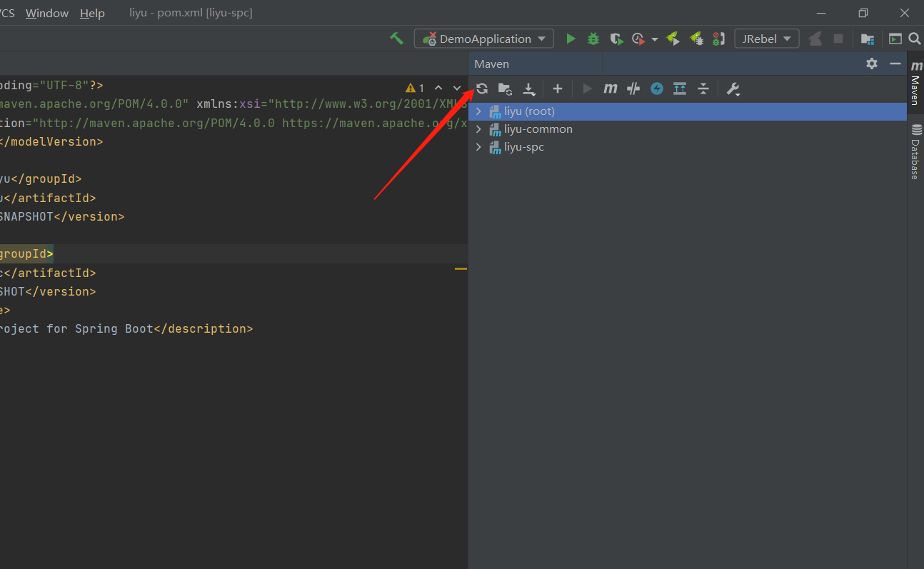This screenshot has height=569, width=924.
Task: Execute Maven Goal 'm' icon
Action: 610,89
